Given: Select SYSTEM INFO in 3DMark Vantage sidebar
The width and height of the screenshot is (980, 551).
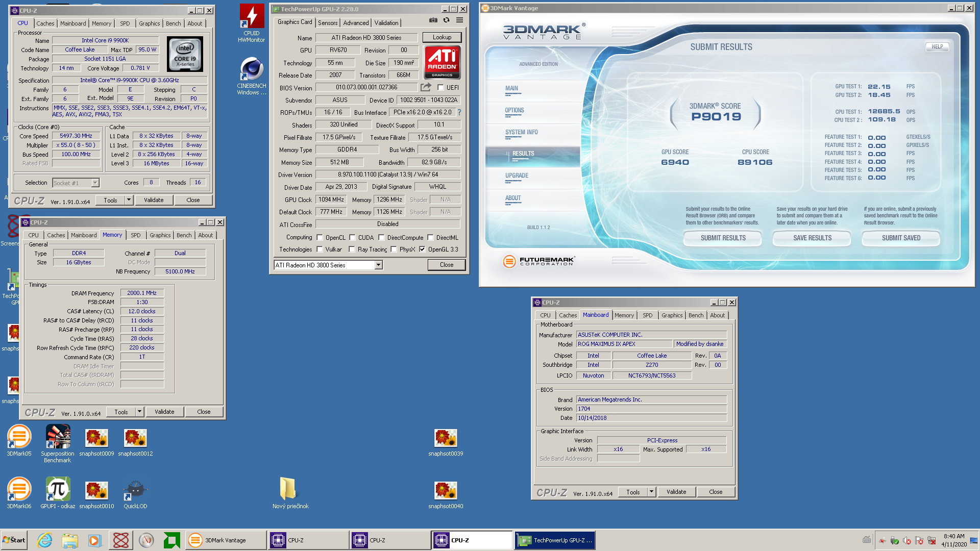Looking at the screenshot, I should tap(521, 132).
